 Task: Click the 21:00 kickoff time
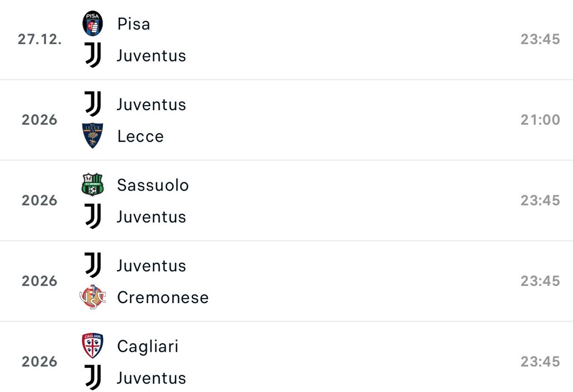(x=540, y=120)
